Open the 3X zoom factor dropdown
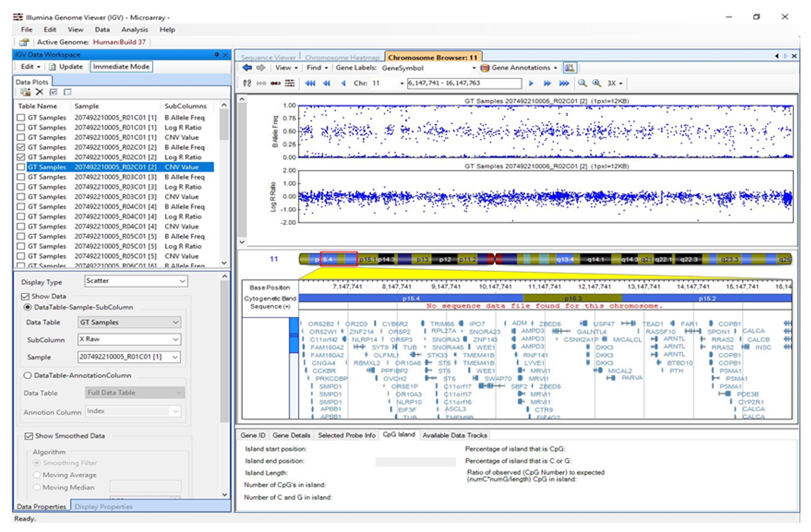Image resolution: width=811 pixels, height=532 pixels. pos(615,83)
